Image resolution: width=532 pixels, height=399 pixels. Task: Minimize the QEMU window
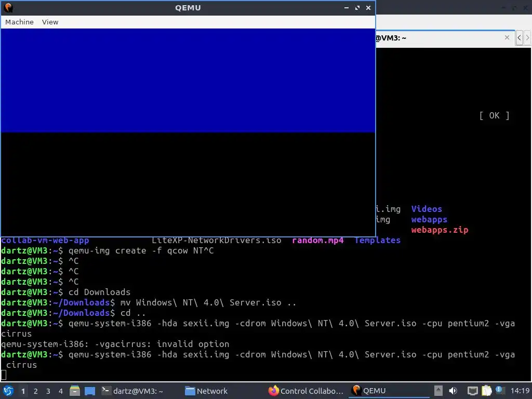(347, 7)
